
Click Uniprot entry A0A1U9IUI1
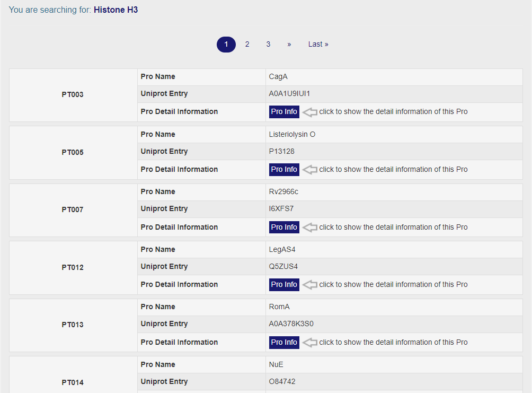tap(289, 94)
